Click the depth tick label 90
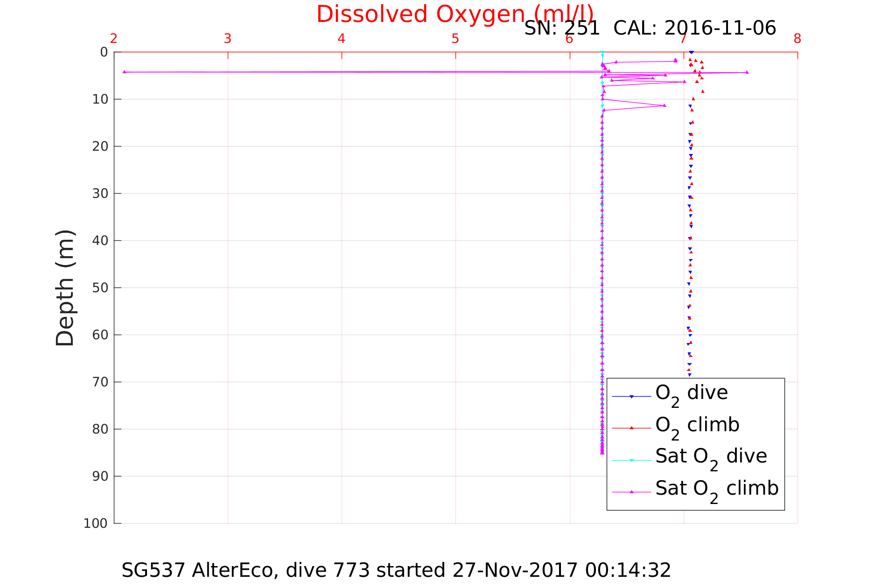882x588 pixels. tap(100, 476)
